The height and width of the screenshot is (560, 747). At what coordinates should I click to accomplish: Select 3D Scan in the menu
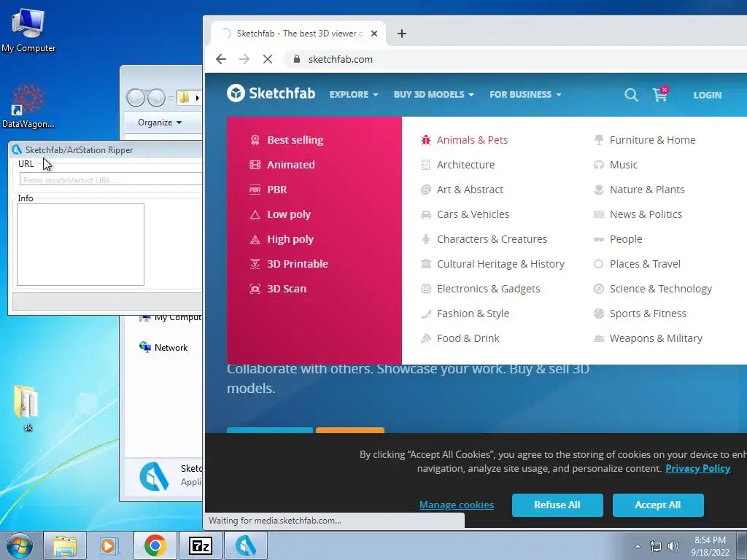278,289
